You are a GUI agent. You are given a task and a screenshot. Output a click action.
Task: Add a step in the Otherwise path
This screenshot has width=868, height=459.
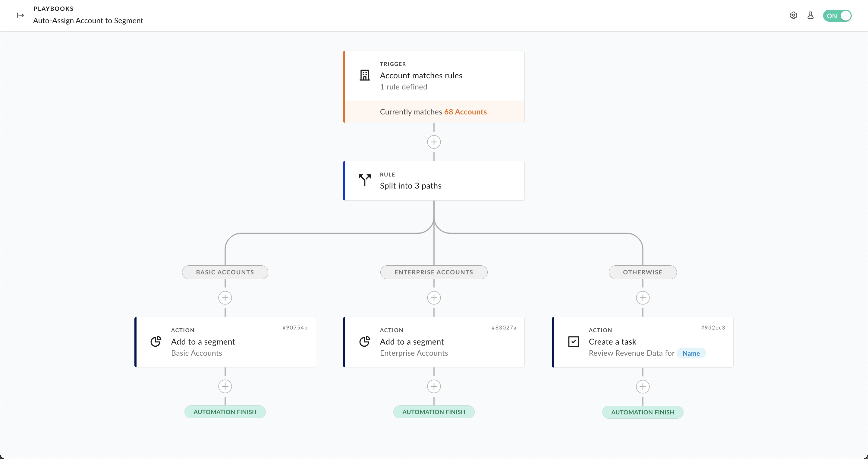tap(643, 298)
